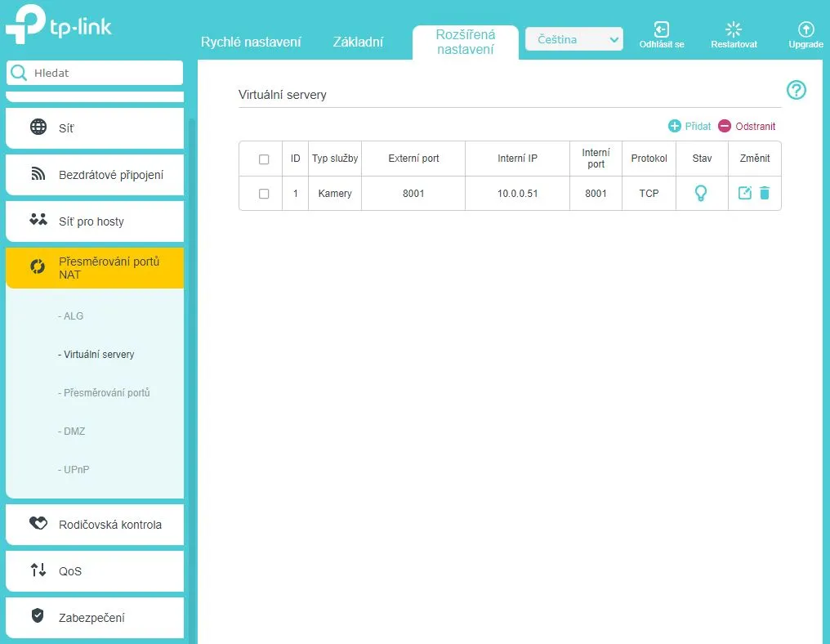This screenshot has height=644, width=830.
Task: Delete Kamery entry using trash icon
Action: coord(765,194)
